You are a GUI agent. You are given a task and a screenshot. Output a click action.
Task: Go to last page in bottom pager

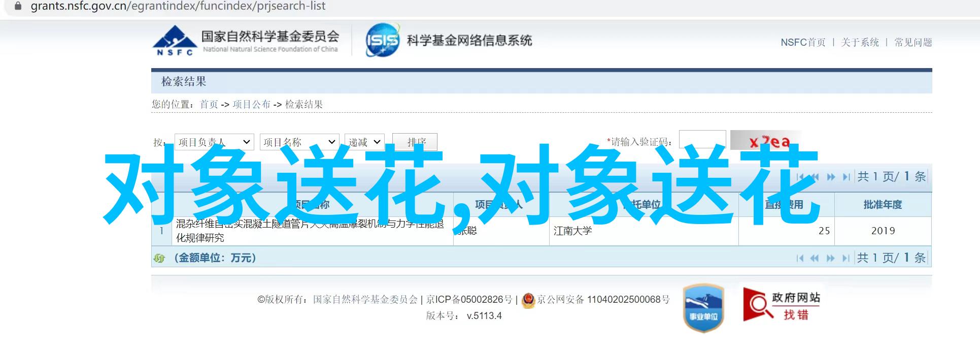point(846,258)
